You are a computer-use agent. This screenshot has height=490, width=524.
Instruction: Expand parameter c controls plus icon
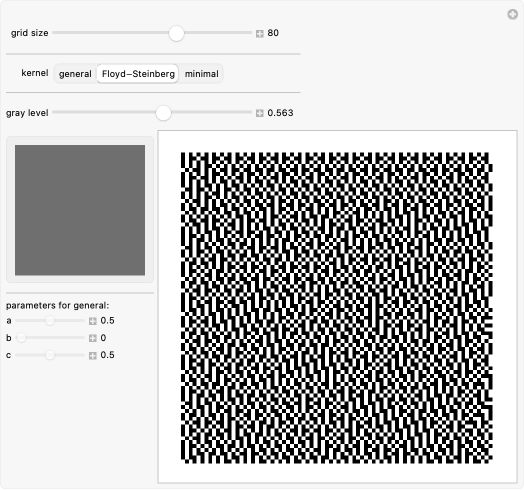click(x=93, y=356)
